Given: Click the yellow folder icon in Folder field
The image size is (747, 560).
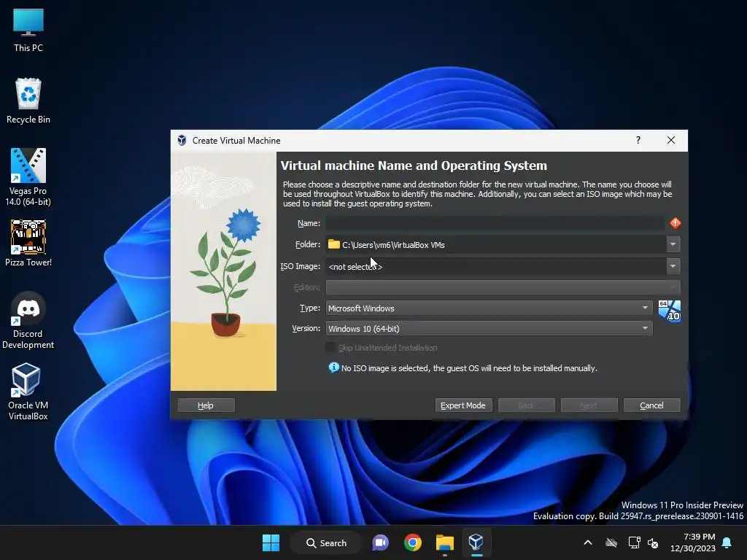Looking at the screenshot, I should [x=334, y=244].
